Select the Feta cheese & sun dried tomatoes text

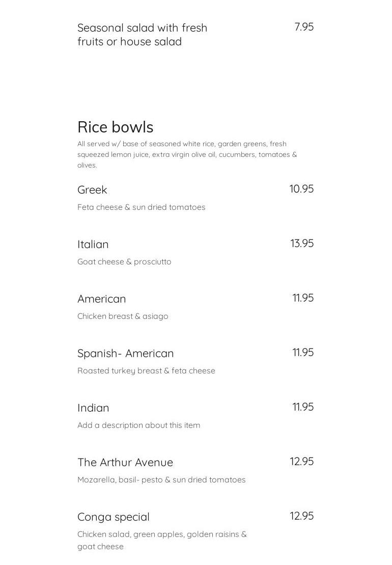(141, 207)
